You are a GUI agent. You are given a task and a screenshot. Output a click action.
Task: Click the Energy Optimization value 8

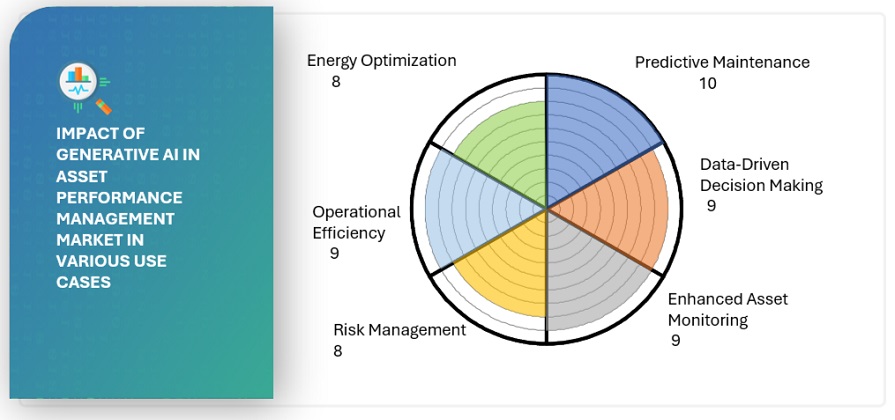[x=336, y=82]
